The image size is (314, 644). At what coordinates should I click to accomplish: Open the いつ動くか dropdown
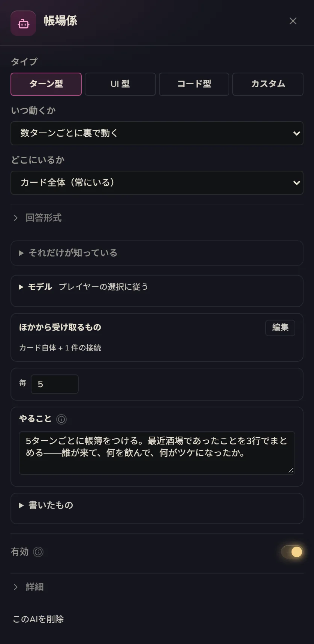pos(157,133)
